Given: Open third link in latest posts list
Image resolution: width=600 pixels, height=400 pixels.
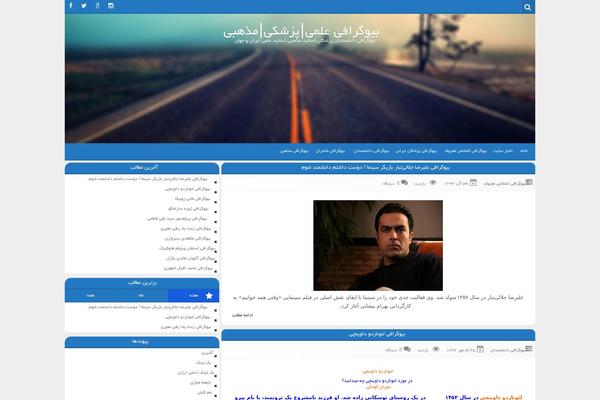Looking at the screenshot, I should point(193,199).
